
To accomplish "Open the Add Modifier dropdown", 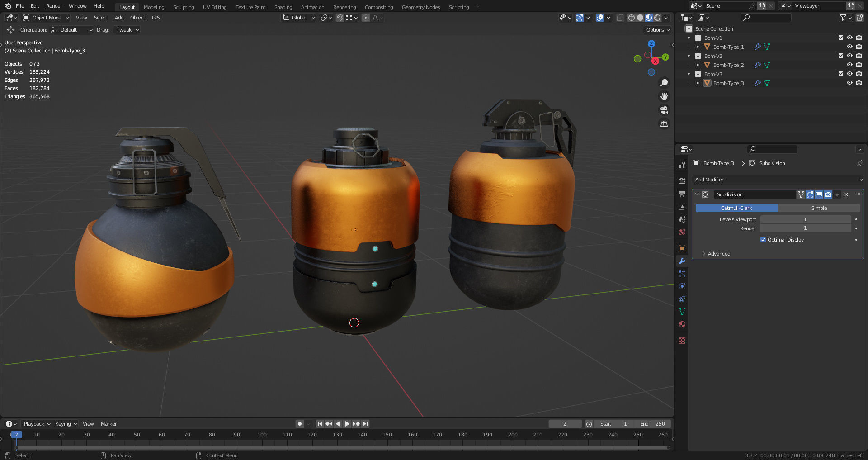I will [778, 180].
